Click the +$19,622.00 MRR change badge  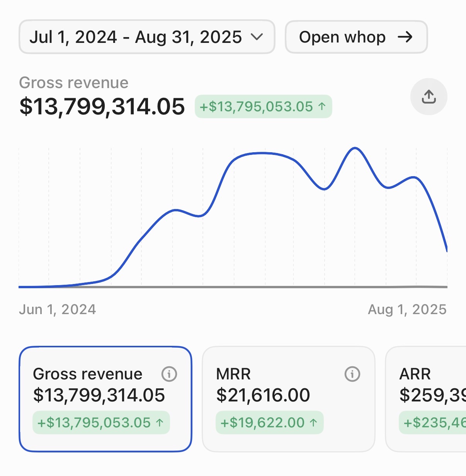click(269, 423)
